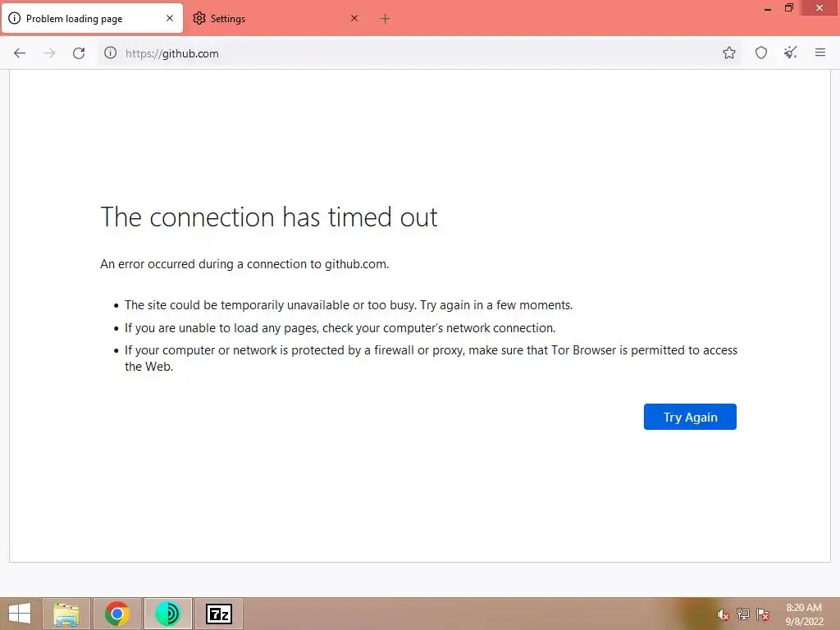This screenshot has width=840, height=630.
Task: Open a new tab with plus button
Action: (385, 19)
